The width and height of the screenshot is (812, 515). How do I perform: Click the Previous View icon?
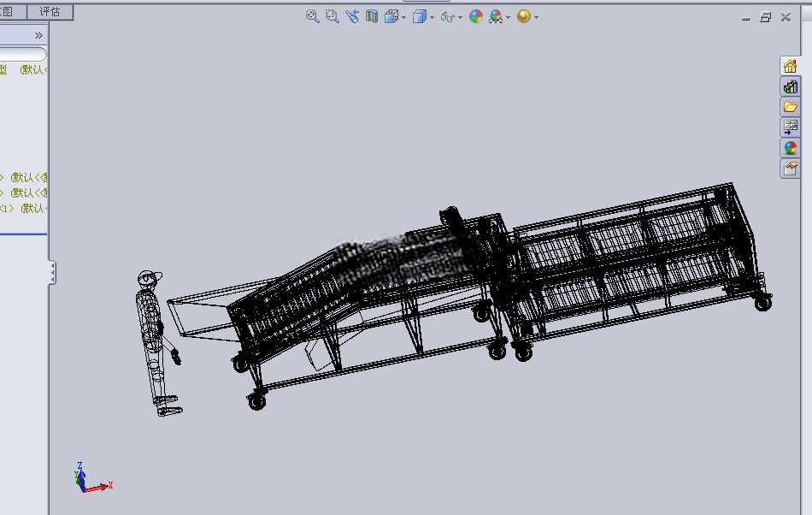pos(352,16)
